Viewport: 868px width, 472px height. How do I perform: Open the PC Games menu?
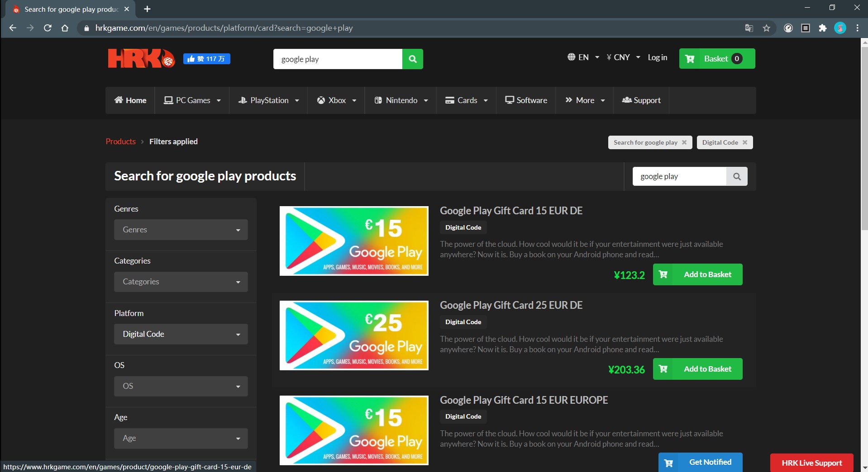(x=192, y=100)
